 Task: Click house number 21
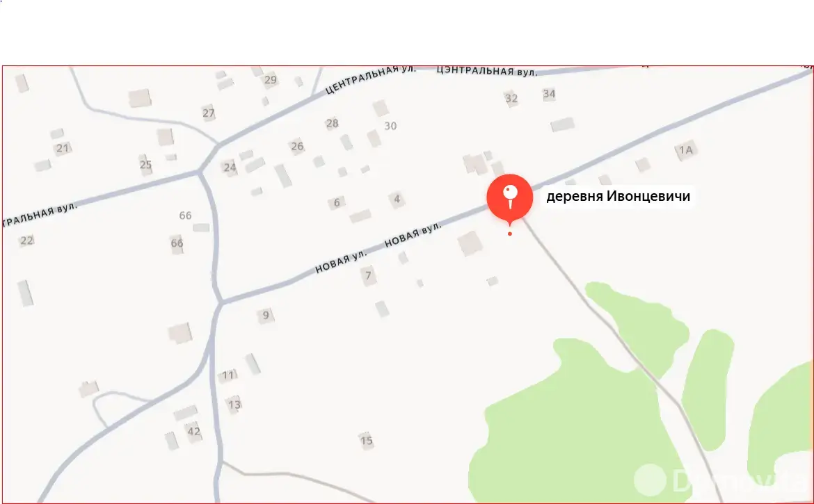[x=63, y=148]
